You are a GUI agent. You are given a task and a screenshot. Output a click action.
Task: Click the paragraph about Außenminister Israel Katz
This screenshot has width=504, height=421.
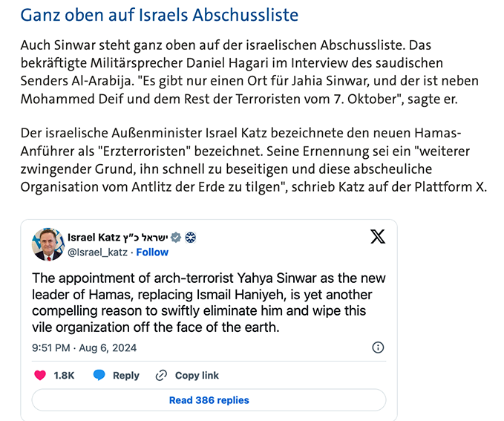[252, 160]
